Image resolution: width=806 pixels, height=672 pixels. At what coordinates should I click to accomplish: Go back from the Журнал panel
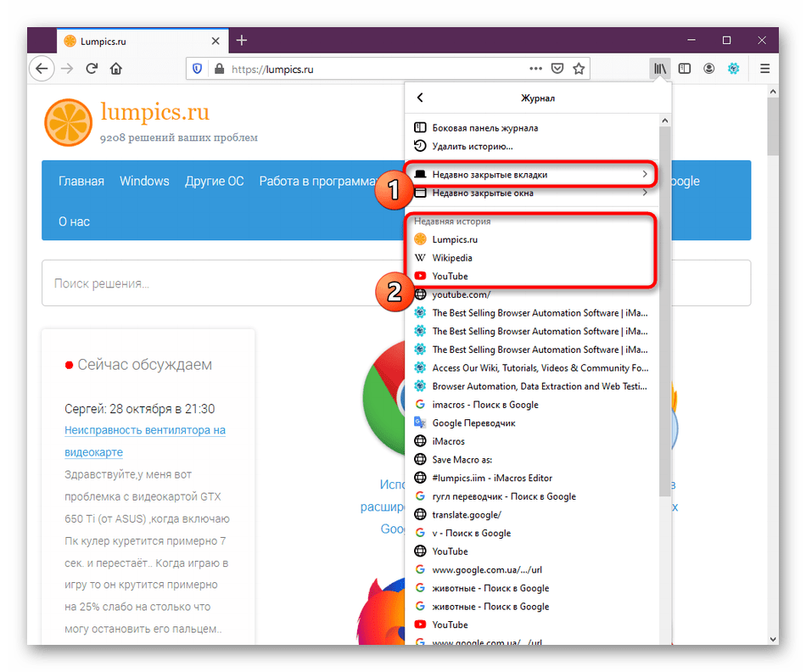tap(420, 98)
